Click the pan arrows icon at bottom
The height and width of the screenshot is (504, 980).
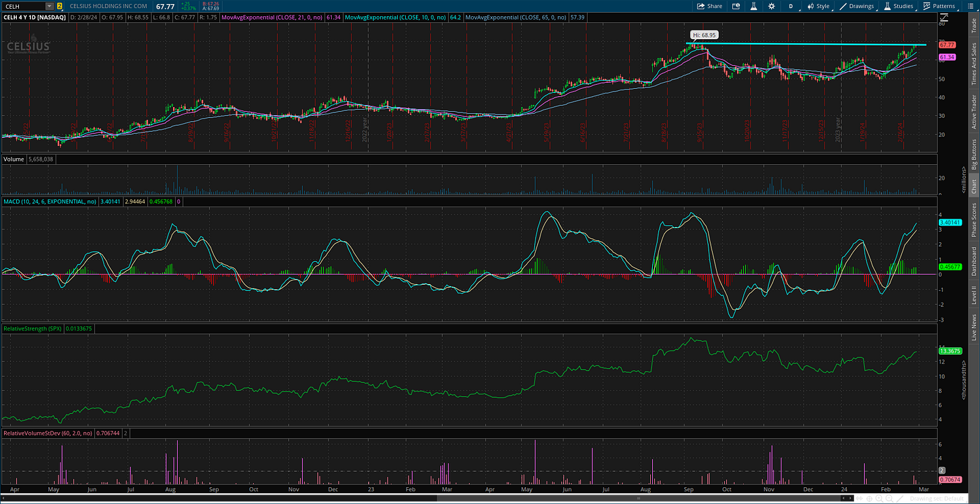click(860, 499)
